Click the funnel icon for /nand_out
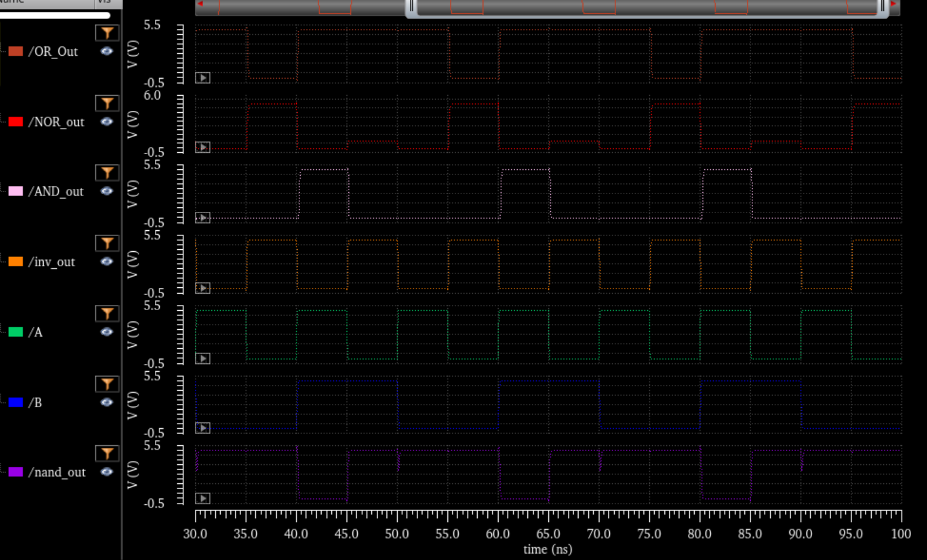This screenshot has width=927, height=560. tap(107, 453)
